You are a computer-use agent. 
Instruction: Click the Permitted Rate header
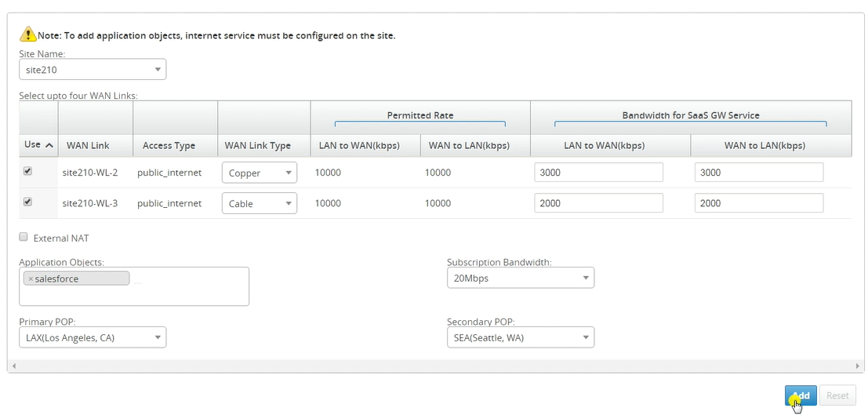pyautogui.click(x=420, y=115)
